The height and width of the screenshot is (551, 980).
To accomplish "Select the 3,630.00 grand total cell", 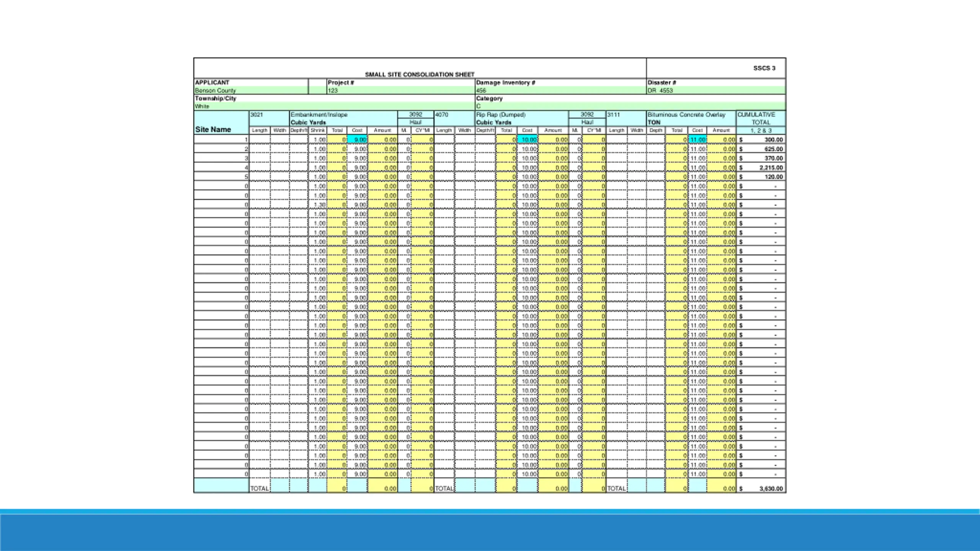I will pyautogui.click(x=761, y=489).
